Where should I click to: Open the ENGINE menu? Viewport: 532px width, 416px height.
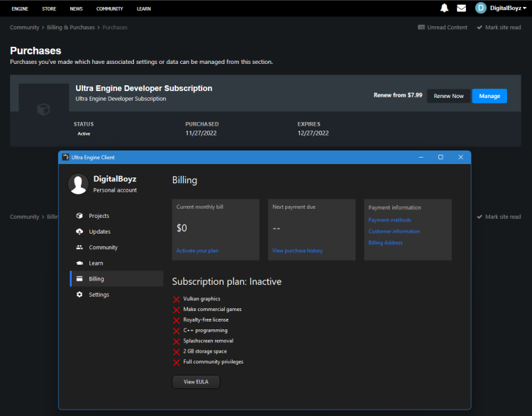pyautogui.click(x=20, y=9)
